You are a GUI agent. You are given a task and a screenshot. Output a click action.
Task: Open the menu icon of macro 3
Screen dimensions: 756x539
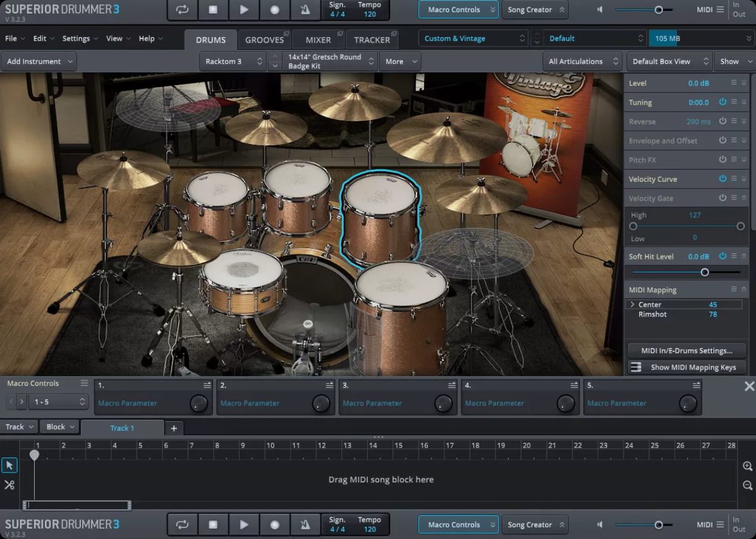[x=451, y=385]
